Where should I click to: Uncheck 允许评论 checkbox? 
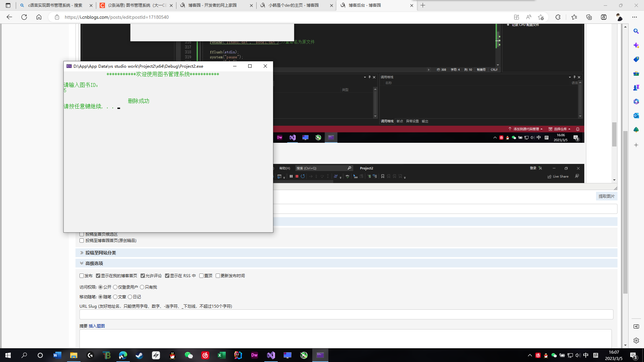coord(143,276)
